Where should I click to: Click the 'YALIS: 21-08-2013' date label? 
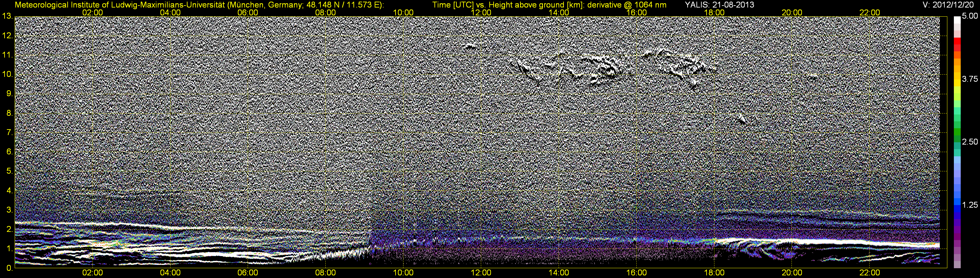[x=719, y=5]
